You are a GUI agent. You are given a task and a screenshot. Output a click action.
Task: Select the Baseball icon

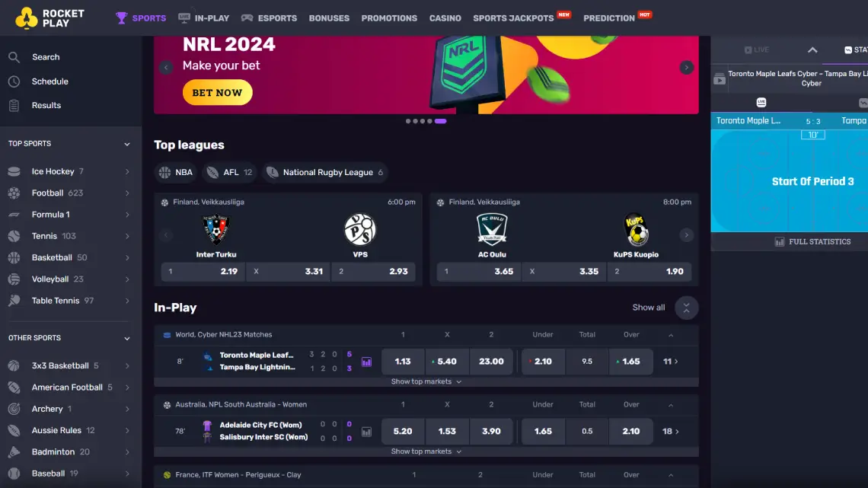tap(14, 474)
